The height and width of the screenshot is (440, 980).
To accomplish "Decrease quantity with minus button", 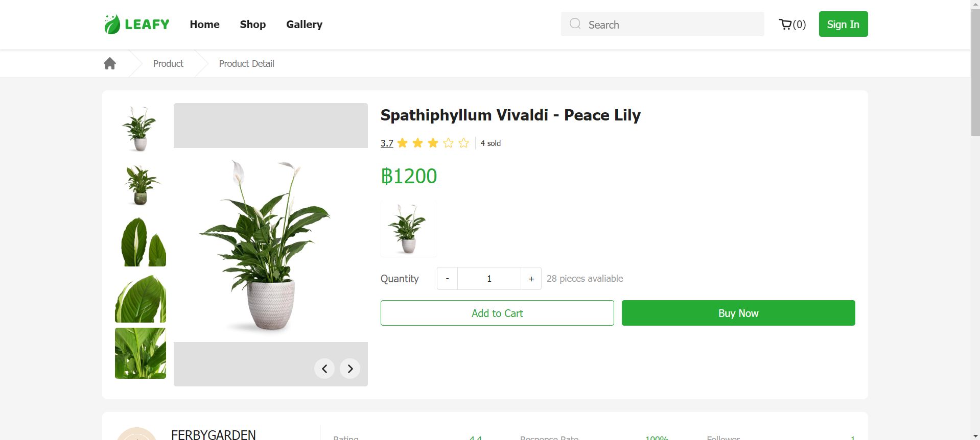I will tap(447, 279).
